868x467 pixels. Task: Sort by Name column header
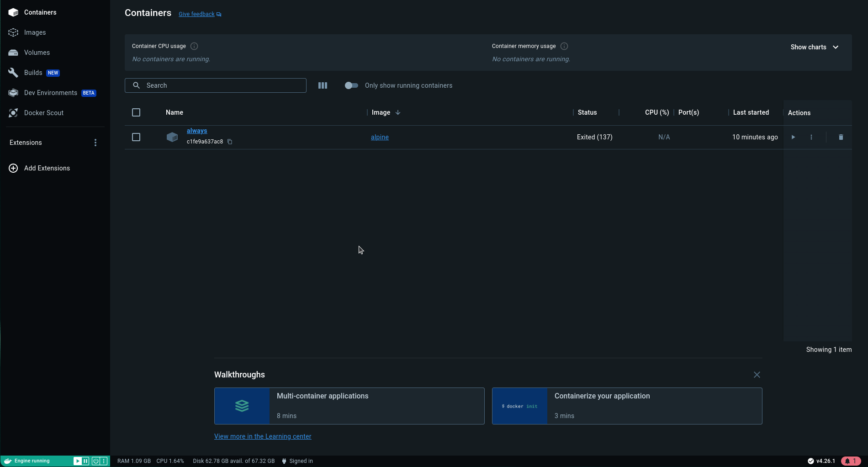(175, 112)
